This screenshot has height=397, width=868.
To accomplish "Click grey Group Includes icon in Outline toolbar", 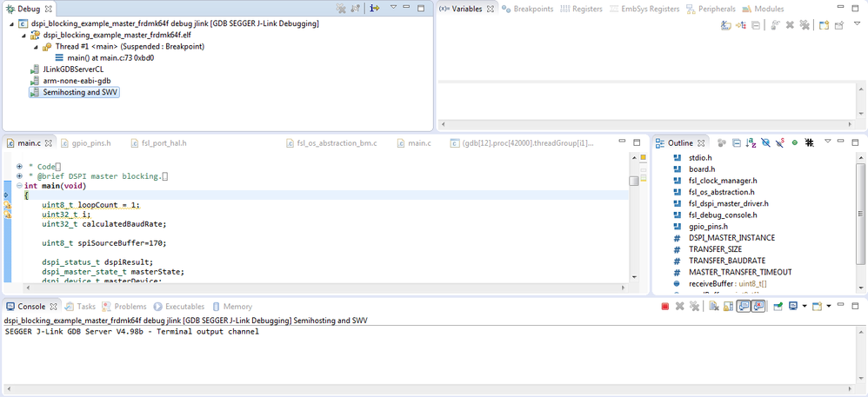I will (721, 142).
